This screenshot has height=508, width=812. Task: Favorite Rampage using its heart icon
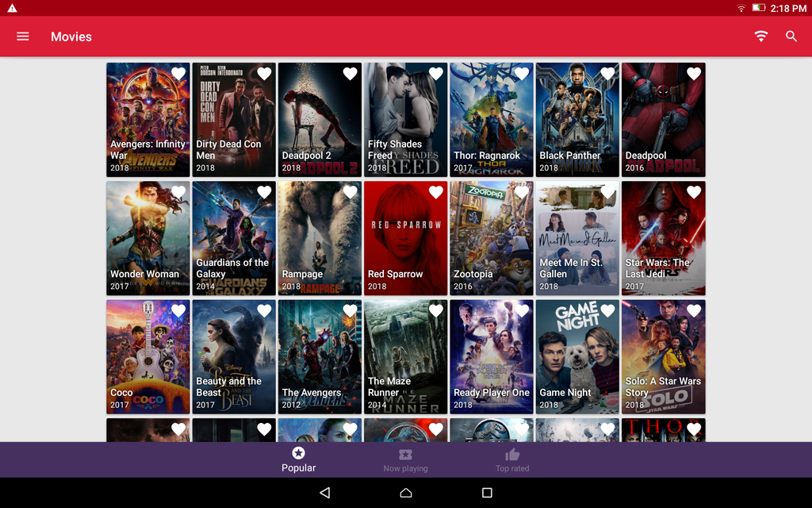(x=350, y=192)
